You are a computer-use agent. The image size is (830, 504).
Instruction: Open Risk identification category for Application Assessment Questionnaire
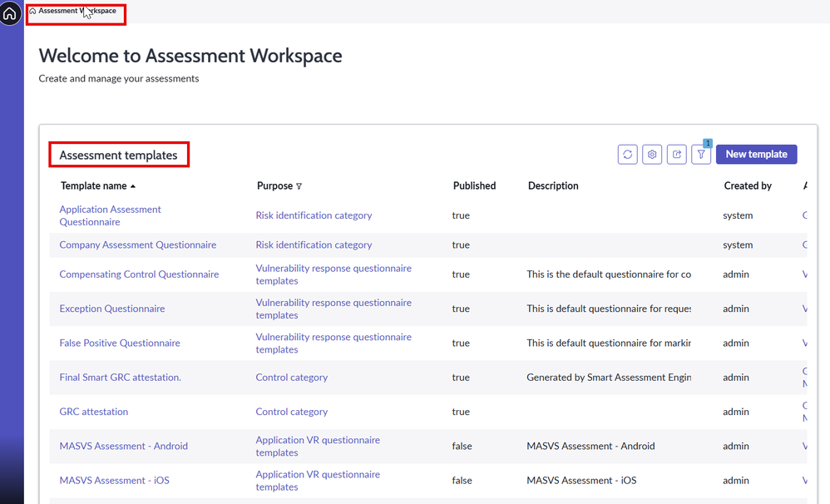pos(314,215)
